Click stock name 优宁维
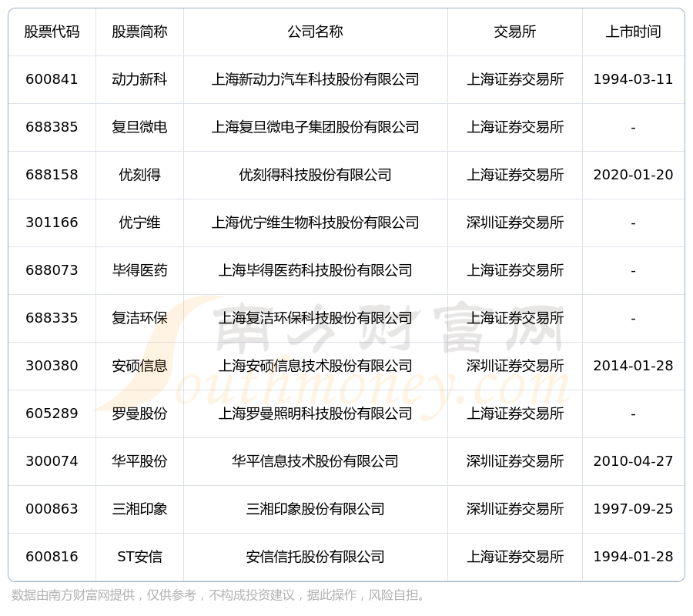The height and width of the screenshot is (616, 693). click(139, 223)
